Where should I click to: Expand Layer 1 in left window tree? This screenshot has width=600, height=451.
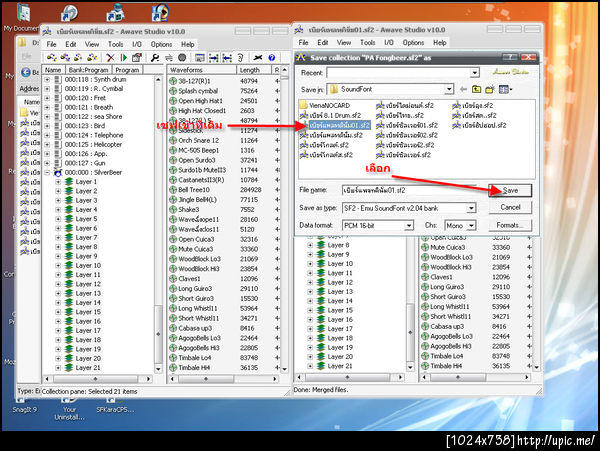tap(58, 182)
